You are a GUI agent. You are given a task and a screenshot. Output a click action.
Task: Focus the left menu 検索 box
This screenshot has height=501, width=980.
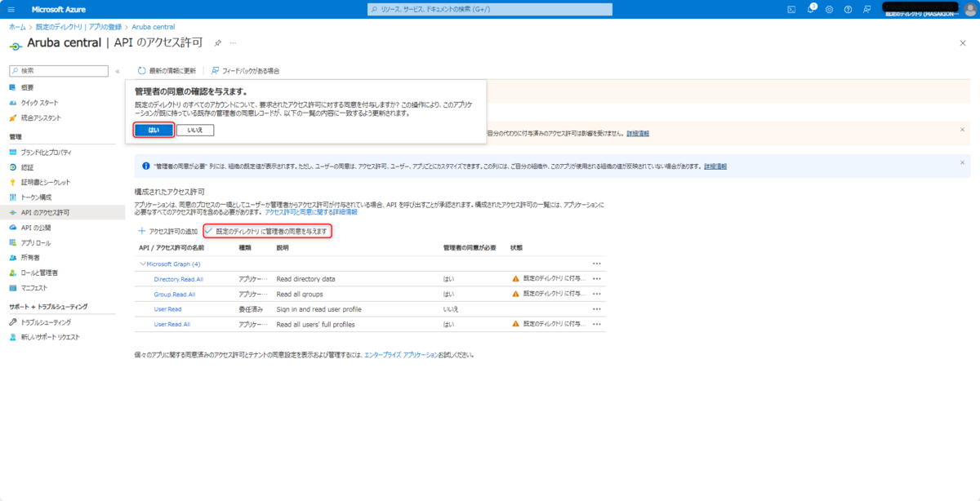pyautogui.click(x=59, y=71)
